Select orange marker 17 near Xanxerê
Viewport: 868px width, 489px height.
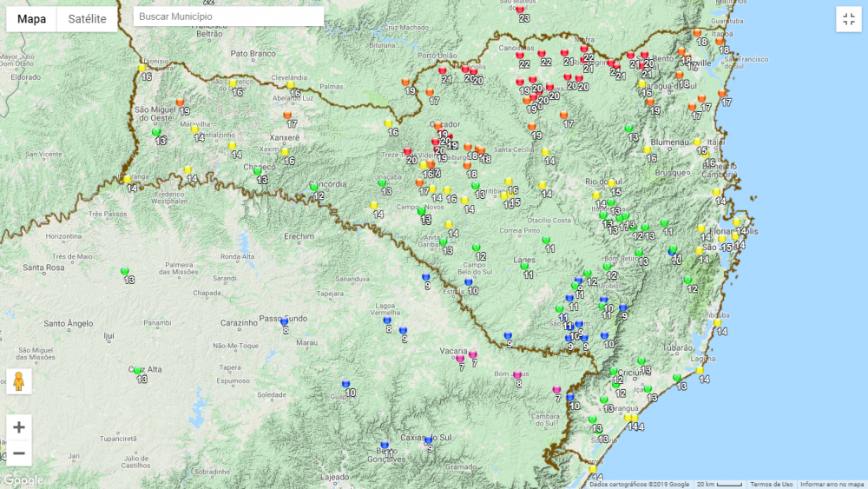click(x=288, y=116)
